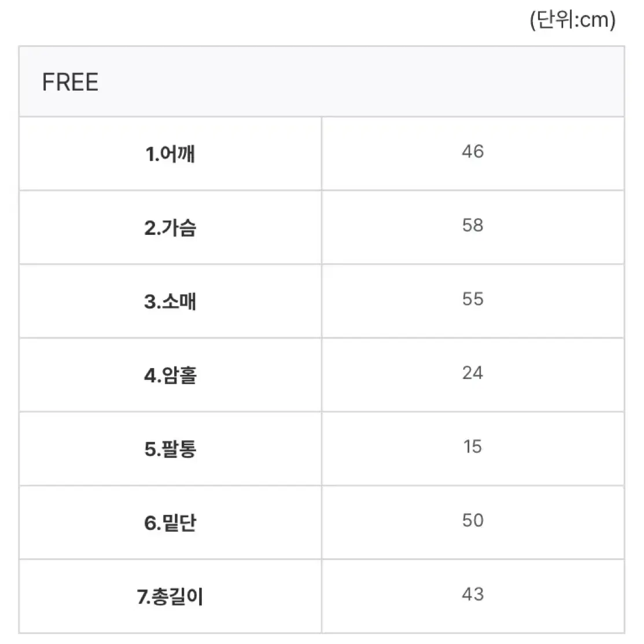
Task: Select the 6.밑단 row label
Action: pyautogui.click(x=170, y=523)
